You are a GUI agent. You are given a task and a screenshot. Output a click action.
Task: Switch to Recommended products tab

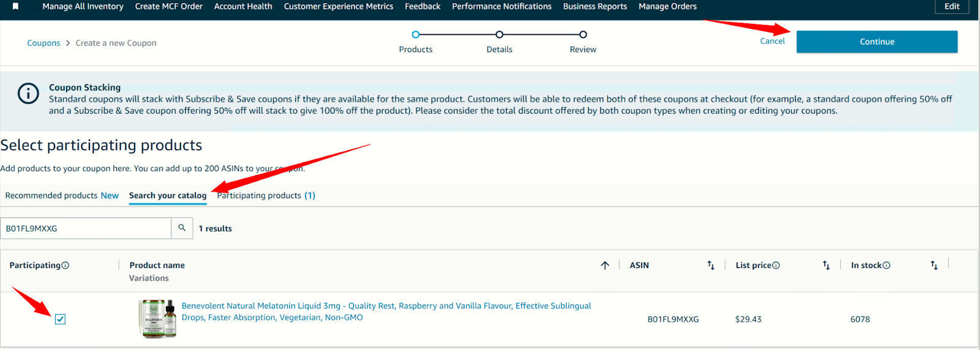62,196
